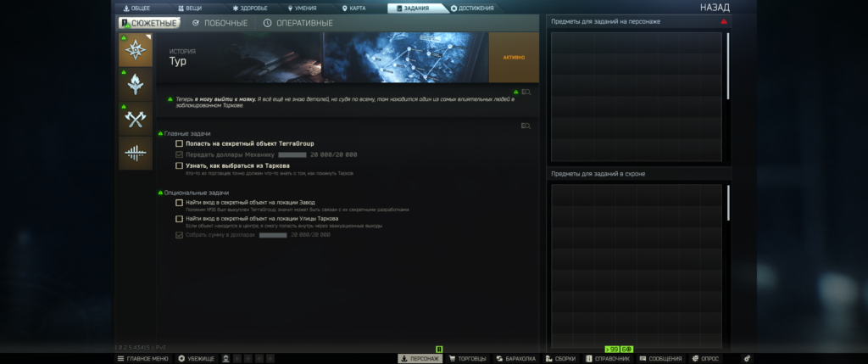Image resolution: width=868 pixels, height=364 pixels.
Task: Switch to the Побочные quests tab
Action: coord(220,23)
